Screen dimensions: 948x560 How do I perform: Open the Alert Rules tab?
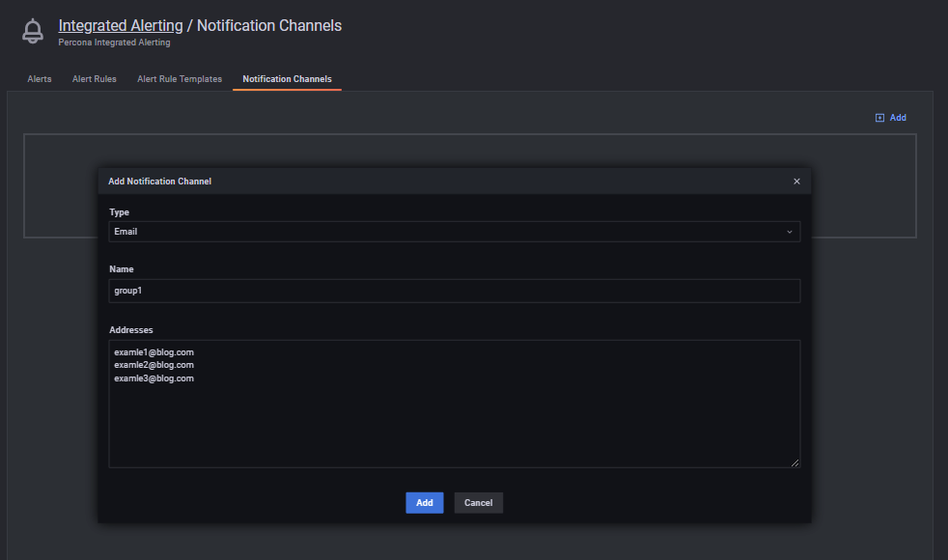tap(95, 79)
